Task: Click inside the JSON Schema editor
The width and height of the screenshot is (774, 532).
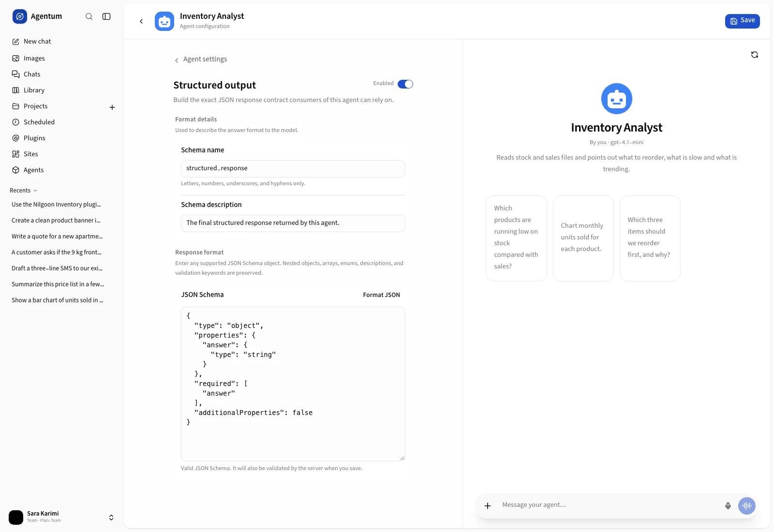Action: [x=293, y=384]
